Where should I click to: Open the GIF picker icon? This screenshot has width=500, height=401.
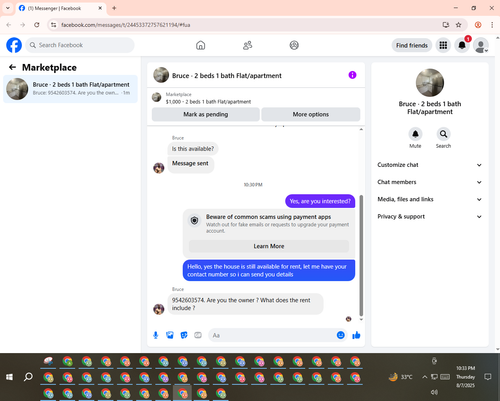point(198,335)
